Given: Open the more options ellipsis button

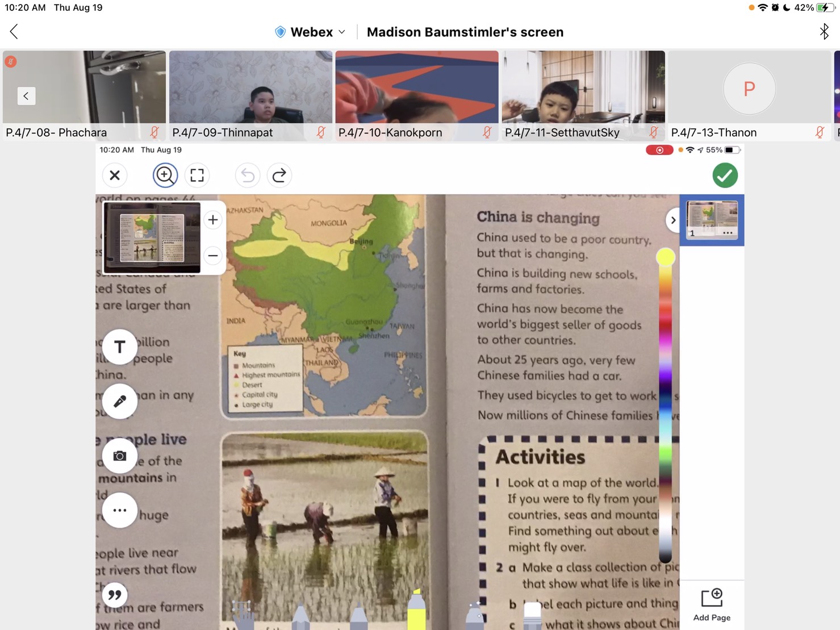Looking at the screenshot, I should [120, 510].
